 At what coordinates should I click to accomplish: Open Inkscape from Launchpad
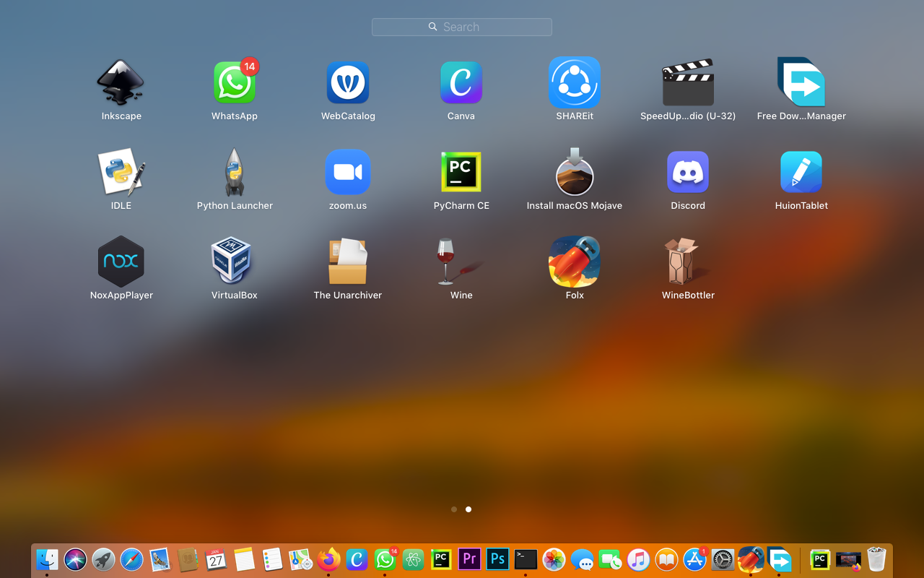tap(121, 82)
